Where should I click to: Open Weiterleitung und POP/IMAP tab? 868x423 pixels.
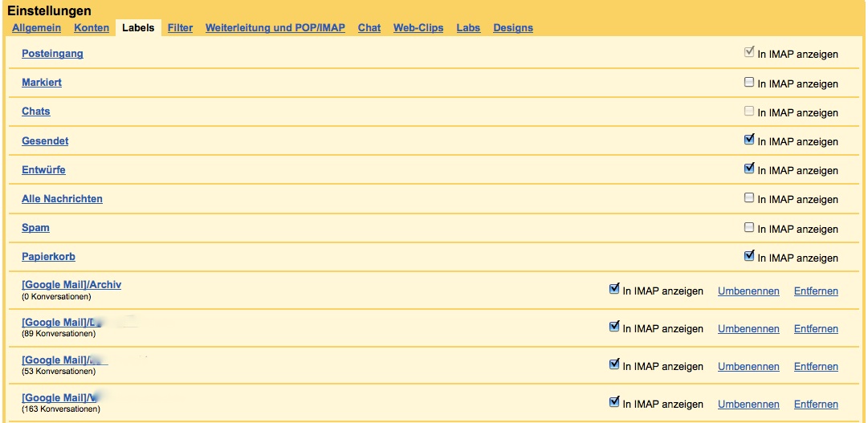point(275,28)
